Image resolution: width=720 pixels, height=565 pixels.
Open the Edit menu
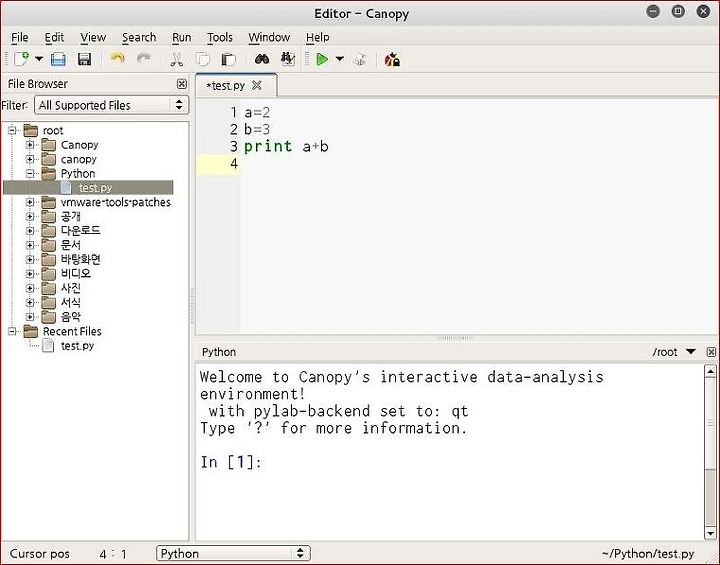(54, 37)
